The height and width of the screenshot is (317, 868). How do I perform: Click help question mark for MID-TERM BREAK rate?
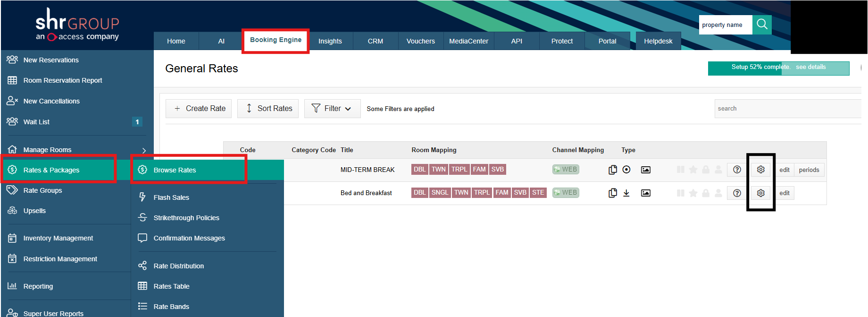tap(737, 170)
